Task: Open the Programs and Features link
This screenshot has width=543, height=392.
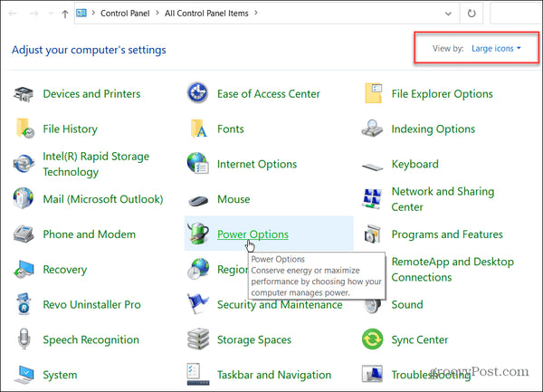Action: click(x=447, y=234)
